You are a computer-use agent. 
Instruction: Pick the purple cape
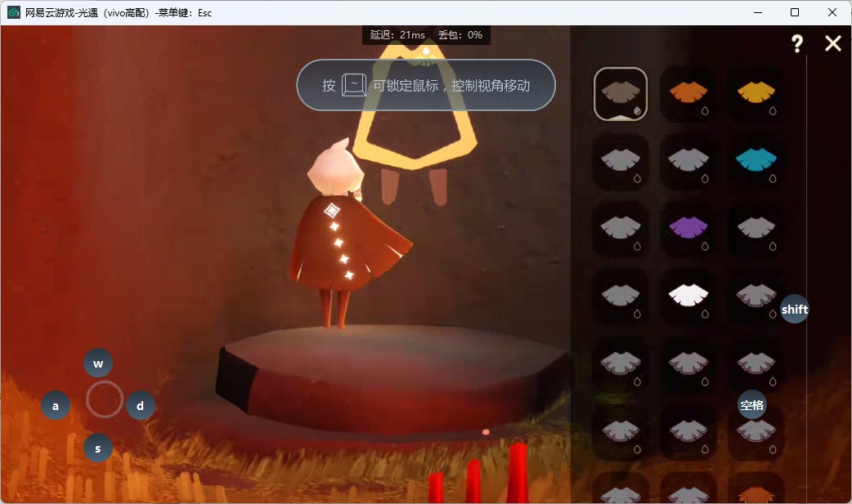pyautogui.click(x=688, y=230)
